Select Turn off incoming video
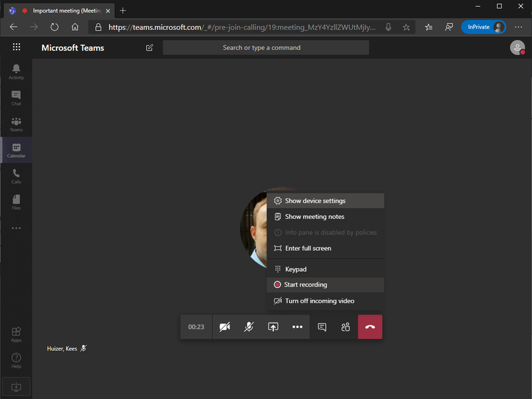The height and width of the screenshot is (399, 532). 325,301
